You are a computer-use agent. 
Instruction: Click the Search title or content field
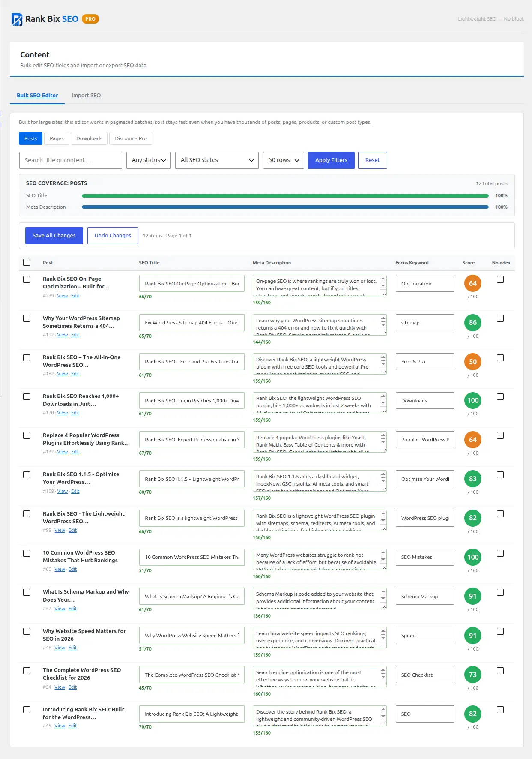pyautogui.click(x=71, y=160)
